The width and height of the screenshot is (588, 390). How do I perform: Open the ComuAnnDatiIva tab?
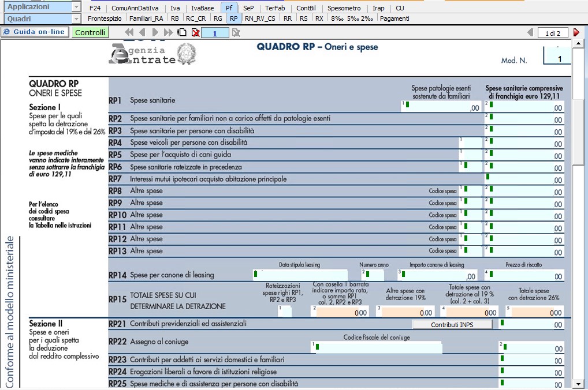[135, 8]
